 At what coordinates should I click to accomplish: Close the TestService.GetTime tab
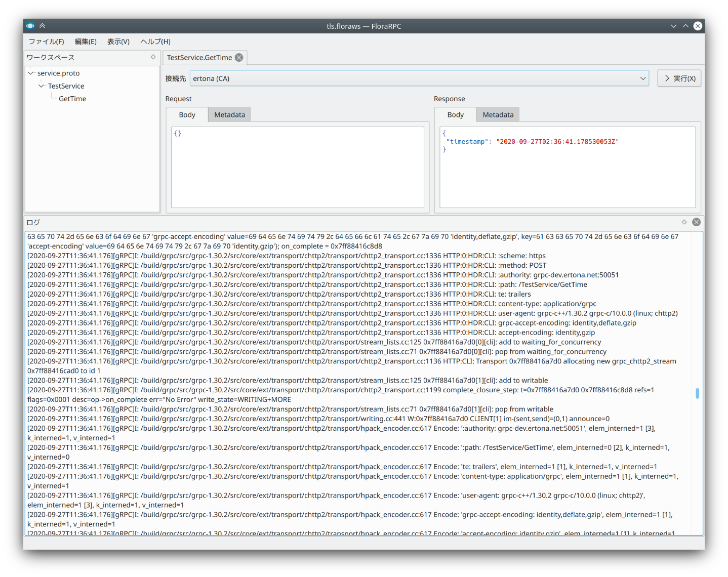coord(239,58)
